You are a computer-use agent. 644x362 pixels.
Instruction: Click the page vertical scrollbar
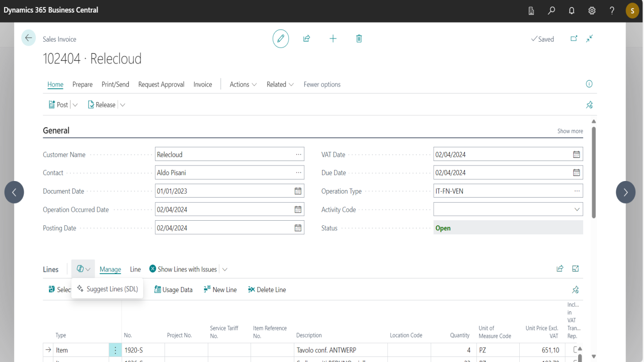tap(594, 172)
